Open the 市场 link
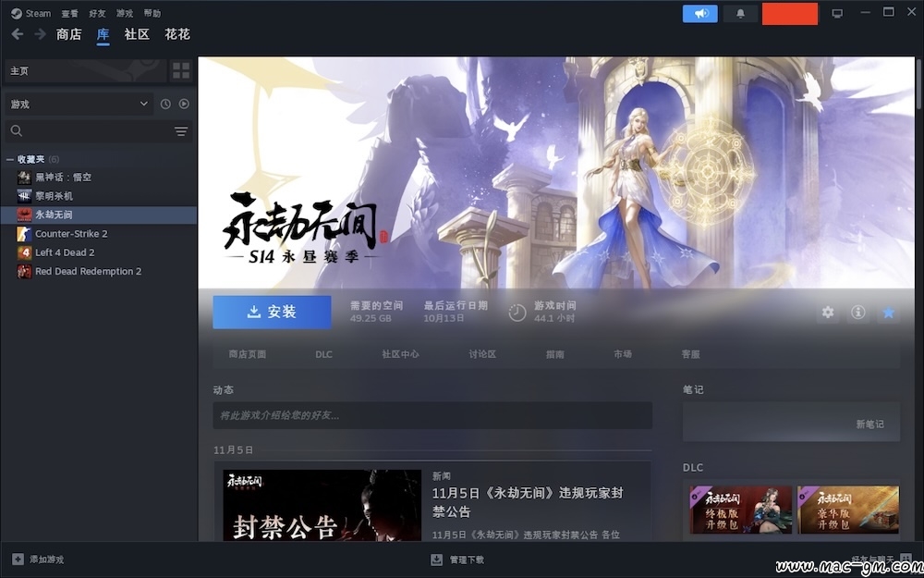Image resolution: width=924 pixels, height=578 pixels. coord(622,354)
